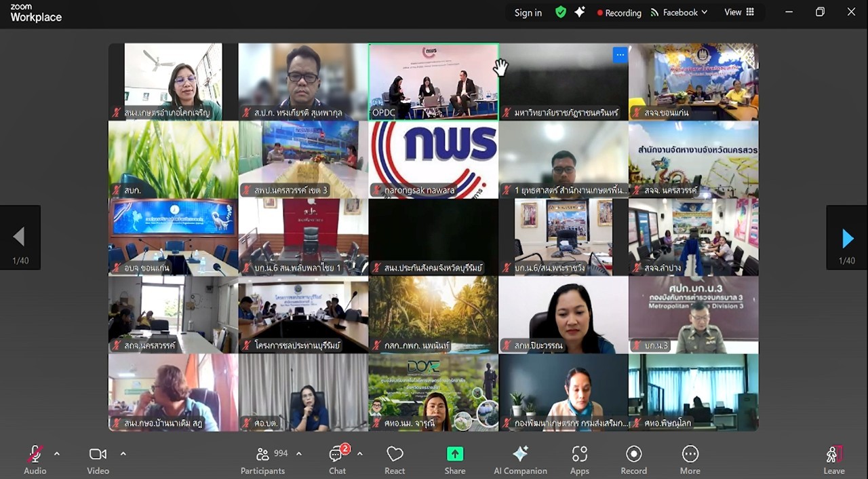Screen dimensions: 868x479
Task: Expand participants options caret next to 994
Action: click(x=299, y=454)
